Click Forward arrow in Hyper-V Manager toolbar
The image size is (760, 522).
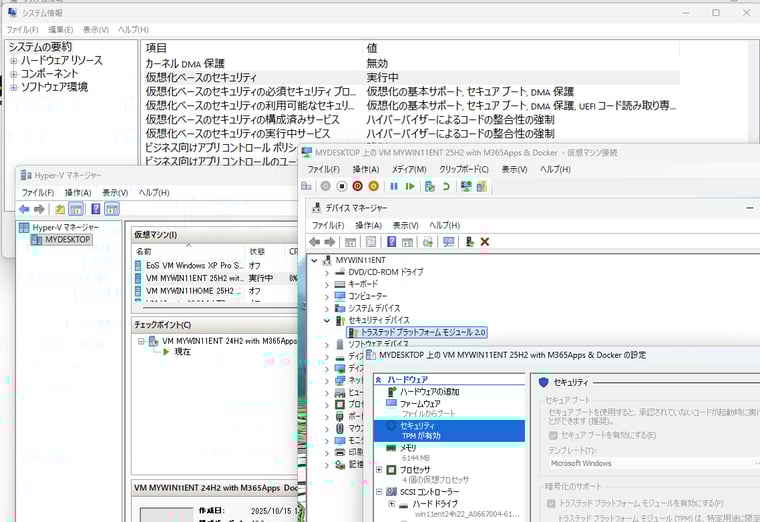(x=39, y=209)
